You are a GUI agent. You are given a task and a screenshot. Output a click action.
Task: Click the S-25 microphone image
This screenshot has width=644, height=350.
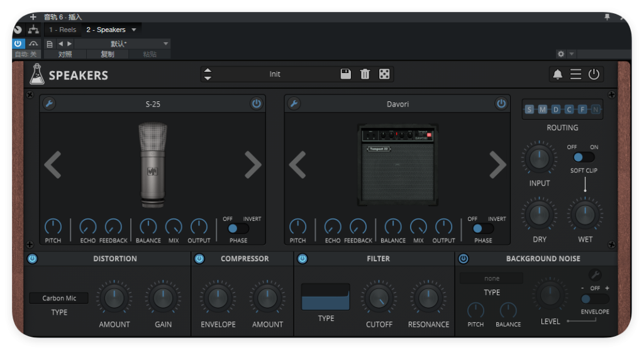152,164
